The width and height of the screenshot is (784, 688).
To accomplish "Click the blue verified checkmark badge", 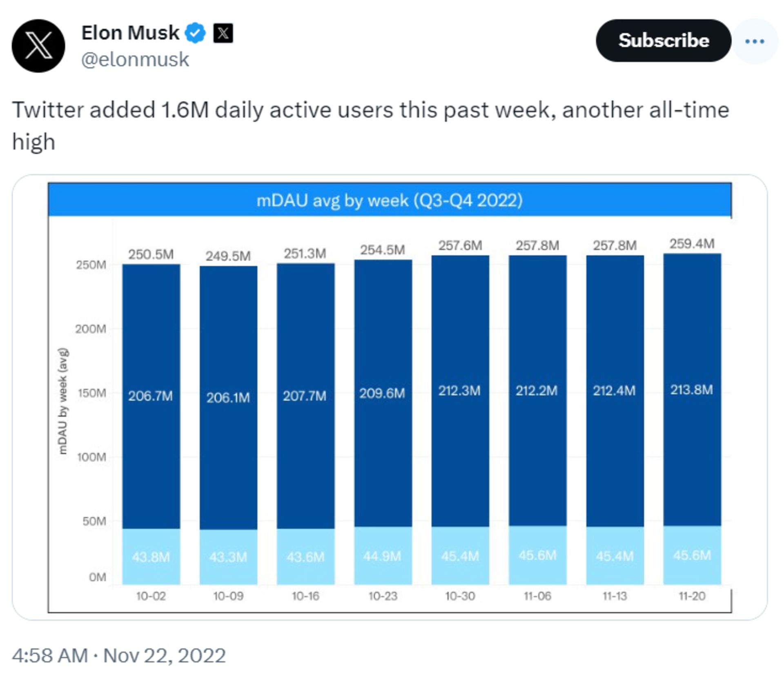I will [x=195, y=33].
